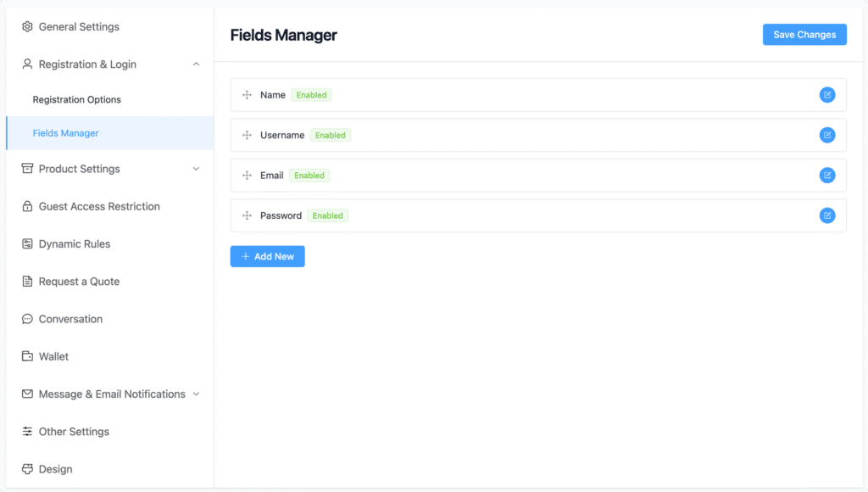Open the General Settings gear icon
This screenshot has height=492, width=868.
(x=27, y=26)
